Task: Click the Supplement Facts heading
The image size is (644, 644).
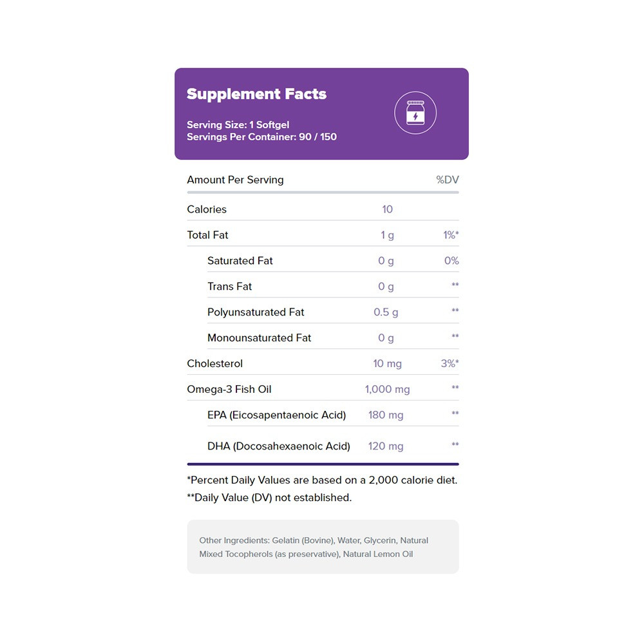Action: coord(256,94)
